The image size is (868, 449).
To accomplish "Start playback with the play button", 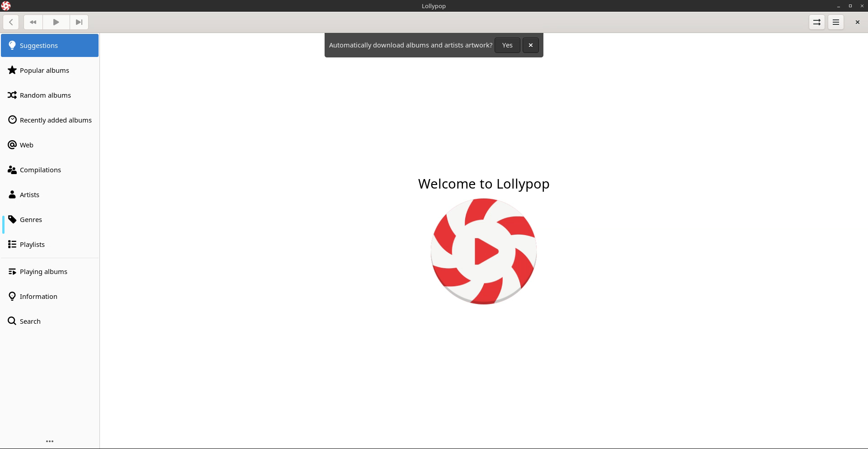I will (56, 22).
